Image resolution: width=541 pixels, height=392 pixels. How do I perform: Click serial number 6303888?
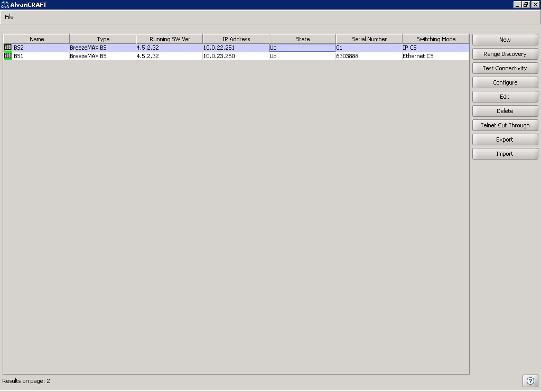347,56
